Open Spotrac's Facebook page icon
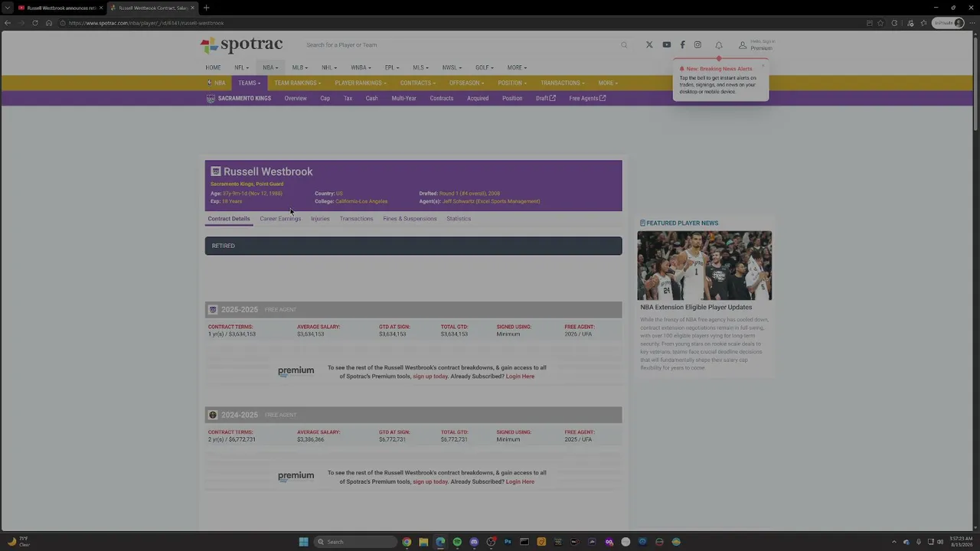Image resolution: width=980 pixels, height=551 pixels. 682,45
